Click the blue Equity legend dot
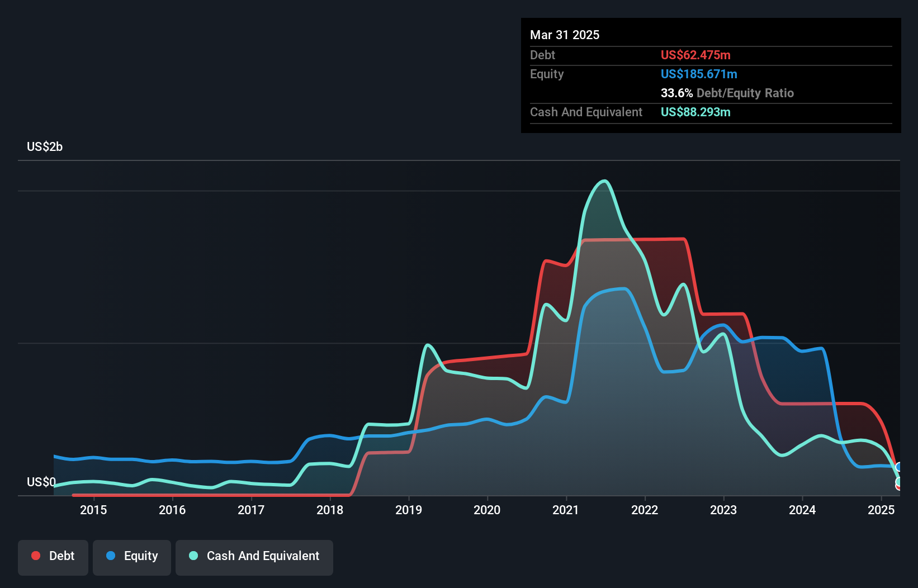Screen dimensions: 918x588 (111, 556)
